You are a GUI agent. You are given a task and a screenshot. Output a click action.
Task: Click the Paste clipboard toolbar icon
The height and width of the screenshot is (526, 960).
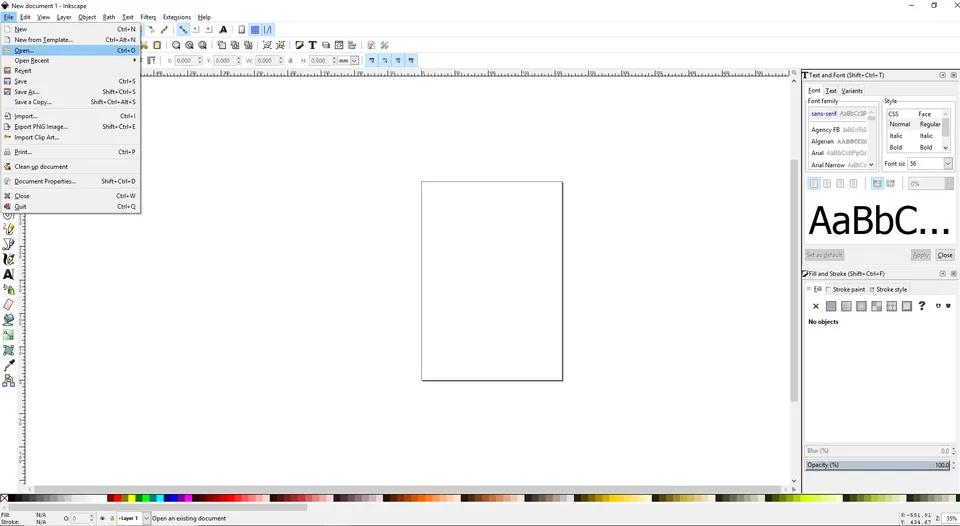pos(157,45)
